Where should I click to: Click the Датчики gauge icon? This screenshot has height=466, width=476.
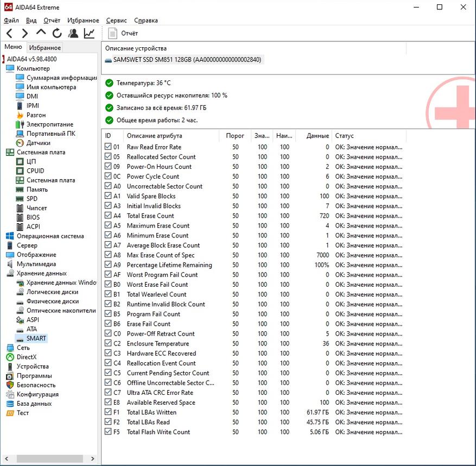20,143
